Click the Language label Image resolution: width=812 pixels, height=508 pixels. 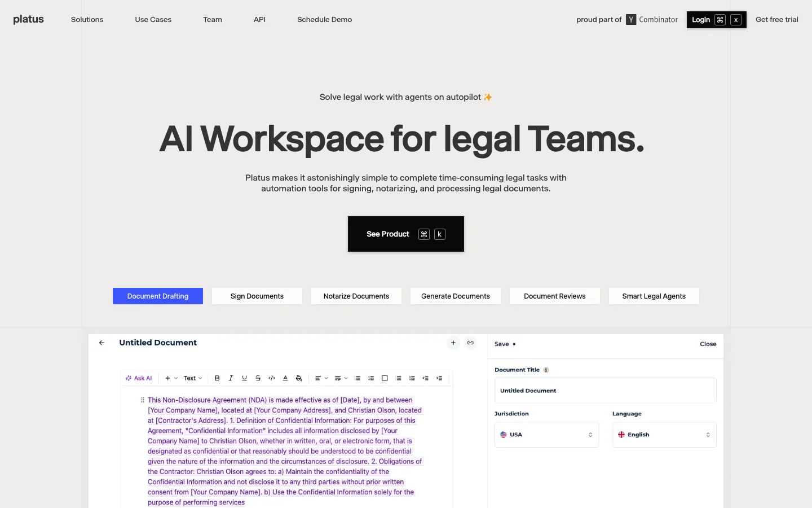coord(627,414)
